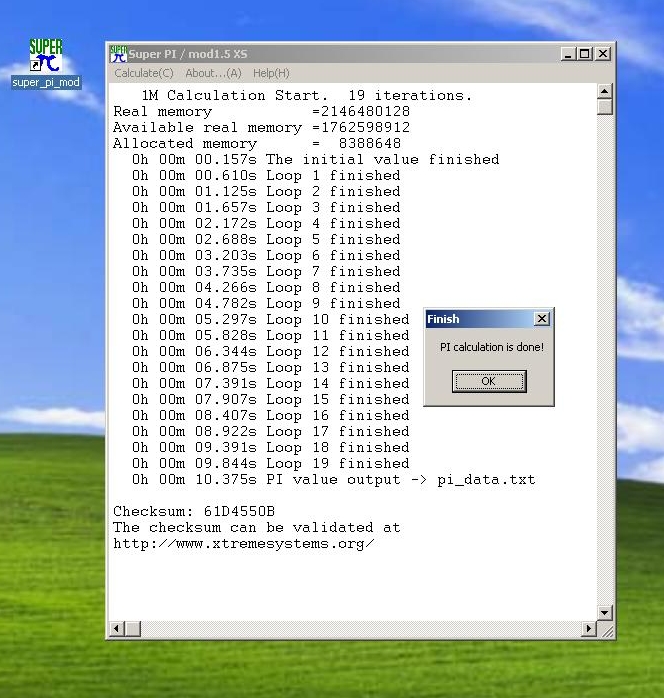Screen dimensions: 664x698
Task: Click the 'Available real memory =1762598912' line
Action: (262, 128)
